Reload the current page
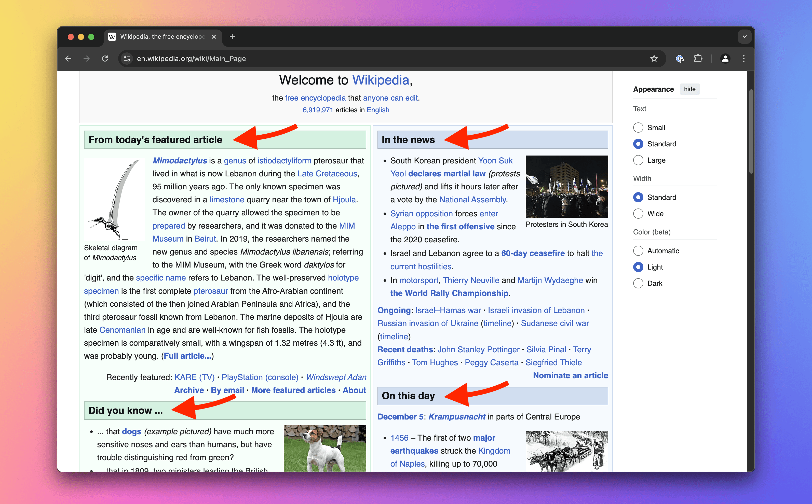812x504 pixels. (105, 59)
